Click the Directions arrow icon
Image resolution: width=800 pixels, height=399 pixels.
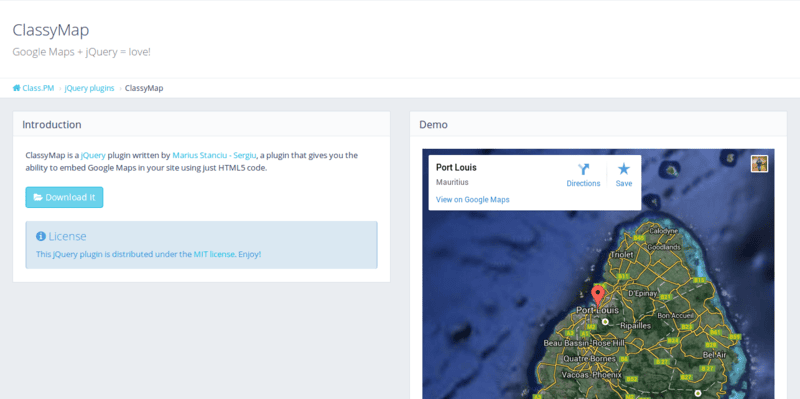click(x=584, y=169)
